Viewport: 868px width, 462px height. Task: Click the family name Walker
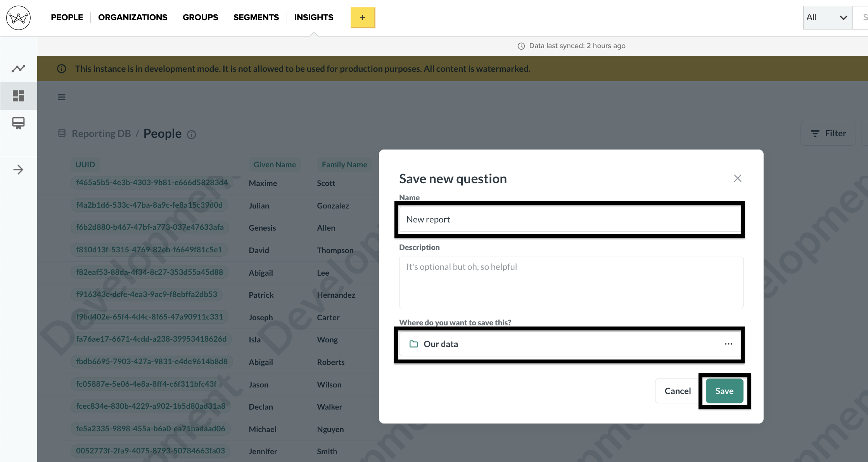(330, 407)
